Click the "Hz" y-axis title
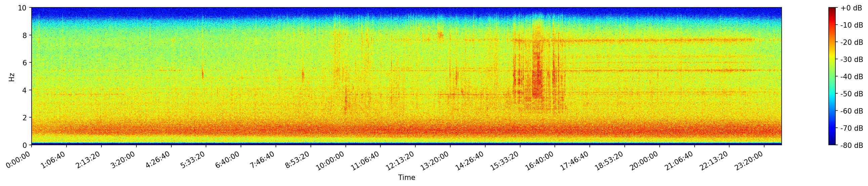This screenshot has height=186, width=868. click(x=12, y=76)
